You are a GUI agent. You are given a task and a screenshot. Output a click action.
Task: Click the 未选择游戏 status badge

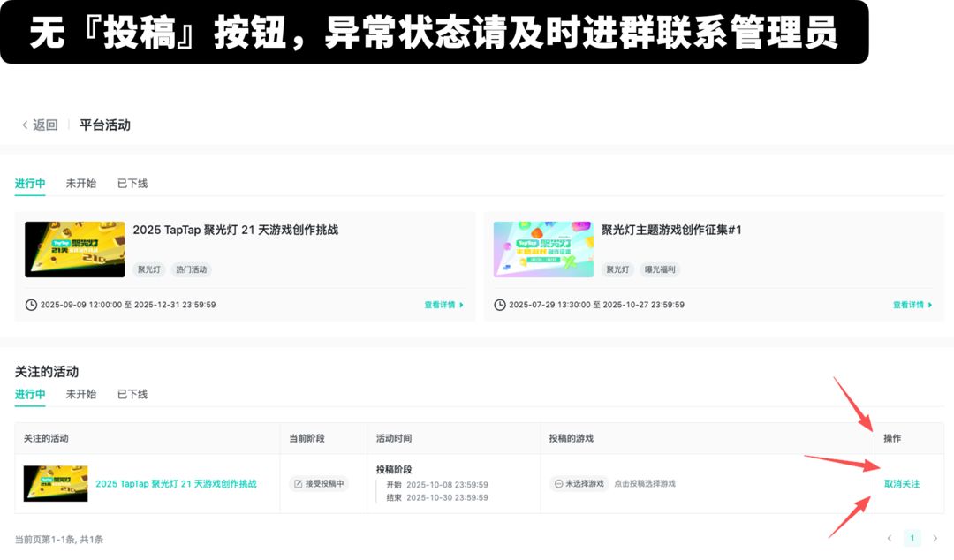579,484
